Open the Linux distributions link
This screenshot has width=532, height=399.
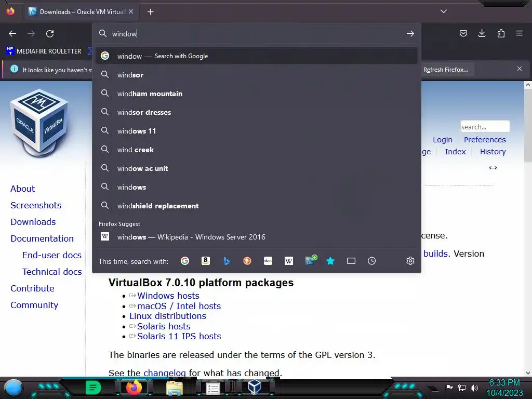tap(168, 316)
